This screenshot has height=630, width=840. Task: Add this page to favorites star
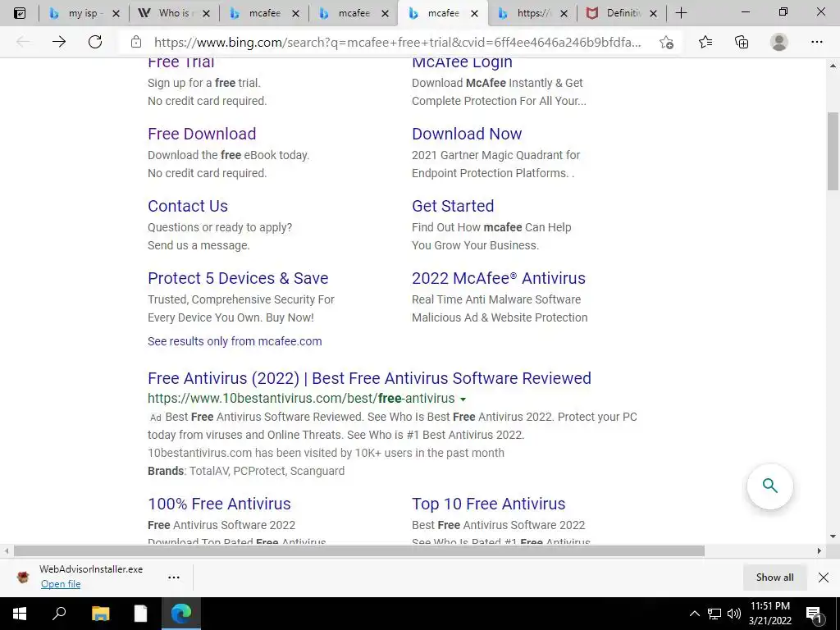point(666,43)
